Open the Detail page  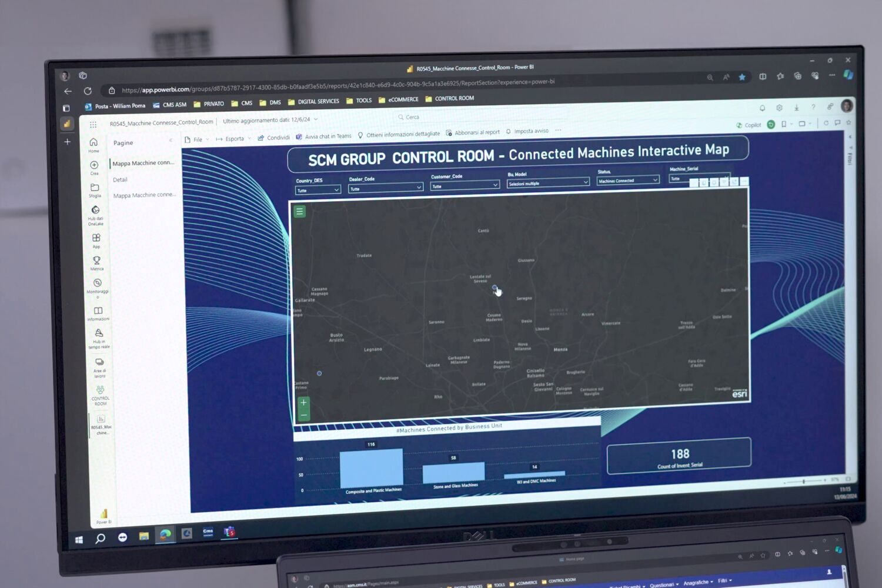(121, 180)
